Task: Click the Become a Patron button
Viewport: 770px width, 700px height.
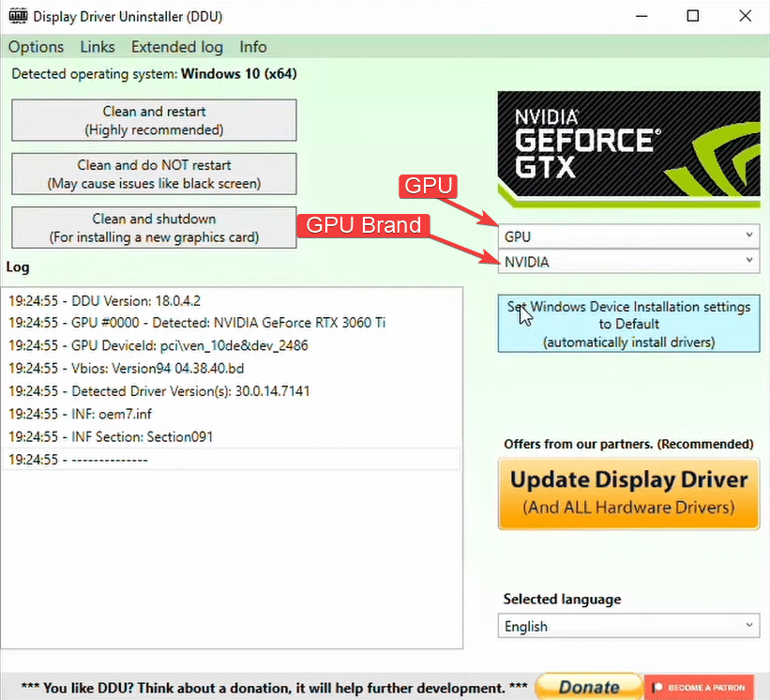Action: point(699,687)
